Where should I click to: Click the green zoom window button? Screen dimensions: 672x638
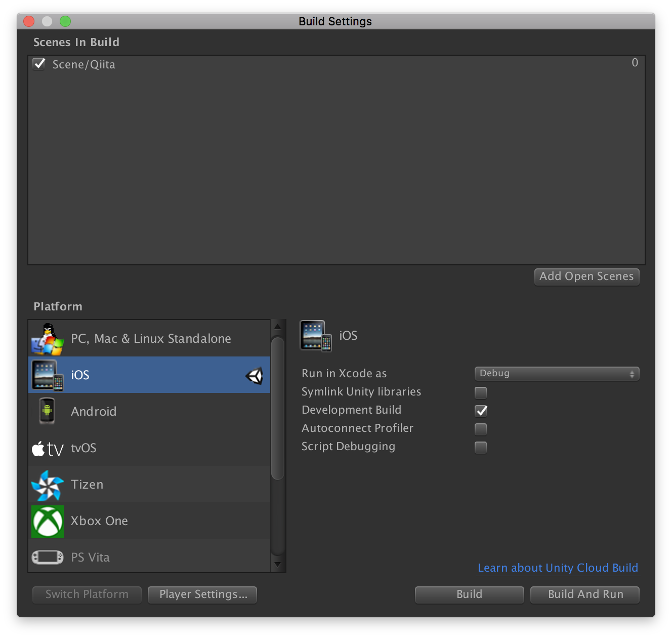coord(65,21)
